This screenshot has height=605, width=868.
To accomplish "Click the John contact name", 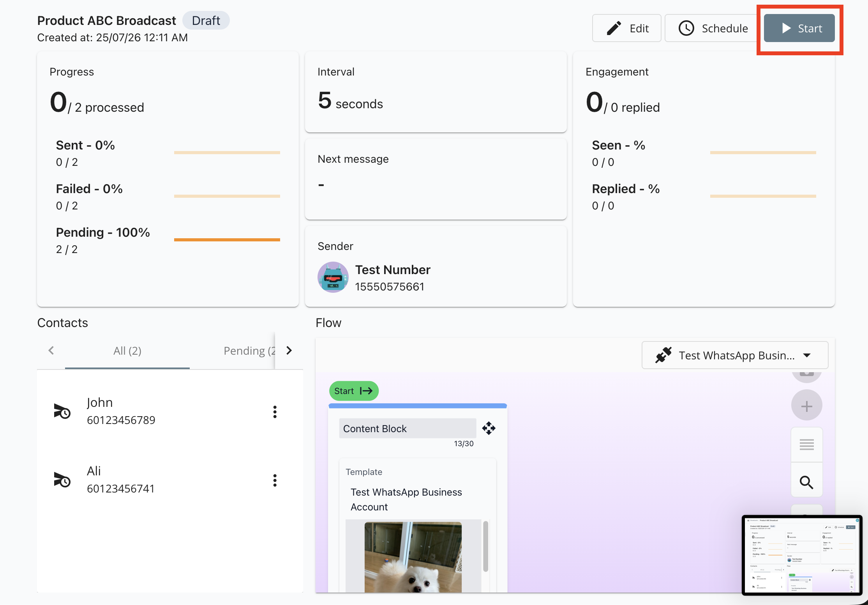I will click(100, 403).
